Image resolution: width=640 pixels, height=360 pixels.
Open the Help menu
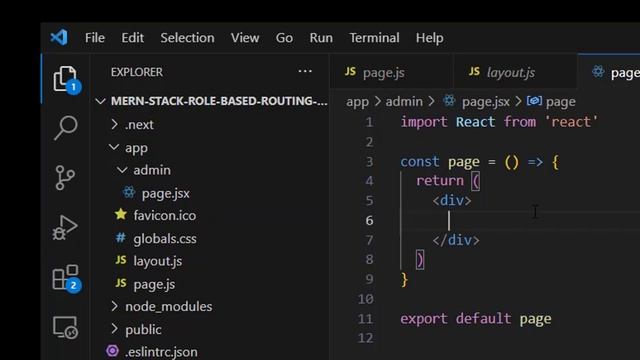pyautogui.click(x=429, y=38)
